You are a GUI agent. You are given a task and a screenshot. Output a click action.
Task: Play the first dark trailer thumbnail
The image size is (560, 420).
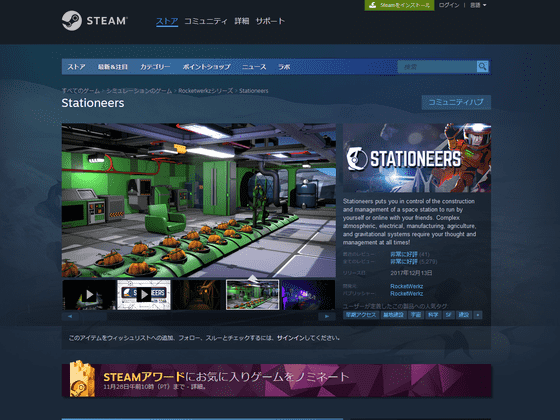pyautogui.click(x=89, y=295)
